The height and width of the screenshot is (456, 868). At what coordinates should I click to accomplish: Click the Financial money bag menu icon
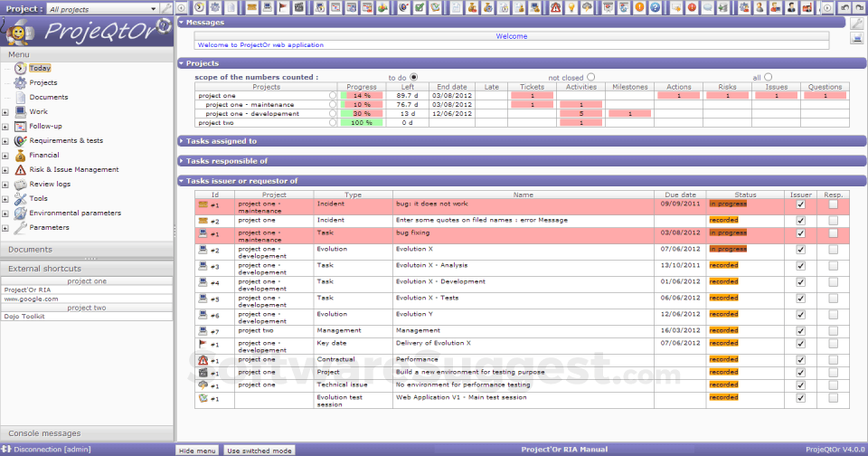pos(19,155)
